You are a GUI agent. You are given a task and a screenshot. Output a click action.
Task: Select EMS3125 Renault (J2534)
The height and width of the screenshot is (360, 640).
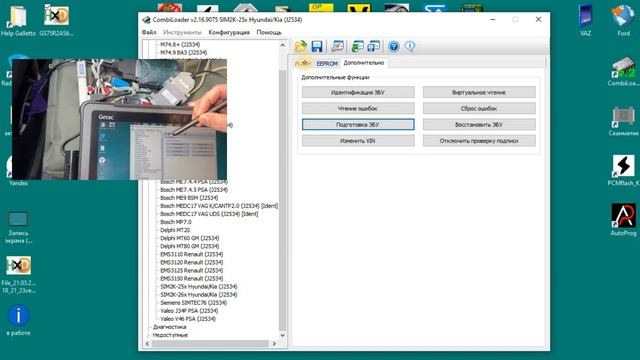click(x=191, y=271)
